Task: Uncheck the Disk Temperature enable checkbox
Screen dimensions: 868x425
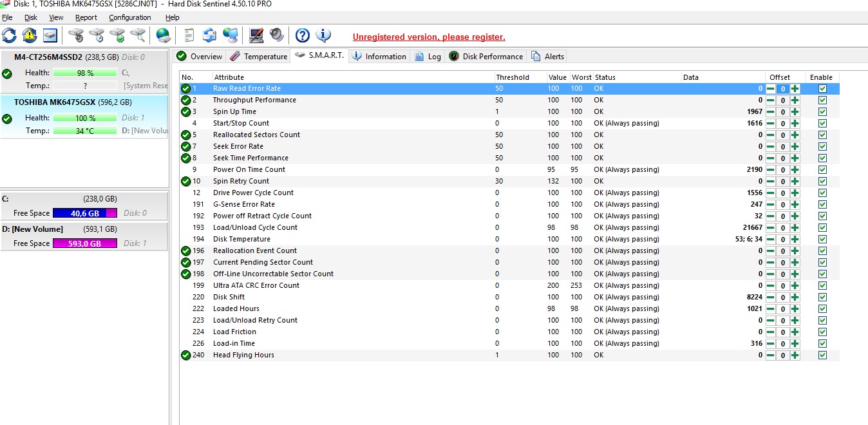Action: (x=822, y=239)
